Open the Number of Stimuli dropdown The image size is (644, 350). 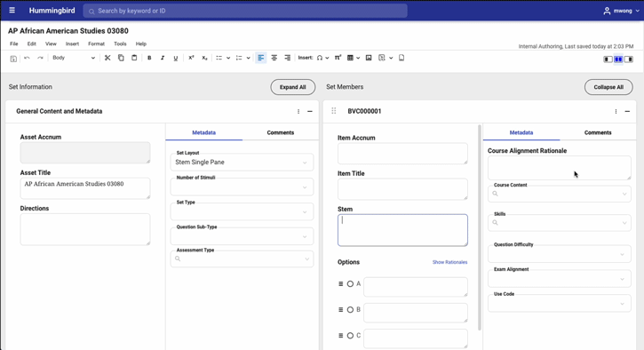pos(242,187)
